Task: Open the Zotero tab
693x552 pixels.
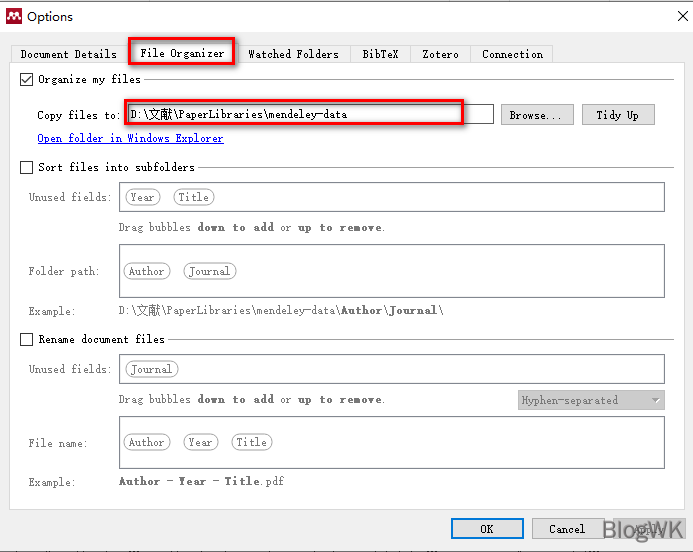Action: (440, 54)
